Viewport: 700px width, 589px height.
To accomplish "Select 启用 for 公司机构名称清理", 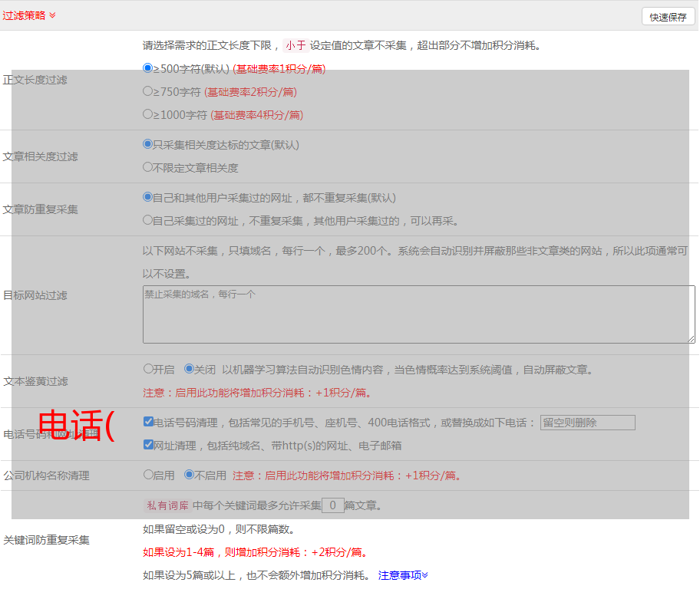I will 148,474.
